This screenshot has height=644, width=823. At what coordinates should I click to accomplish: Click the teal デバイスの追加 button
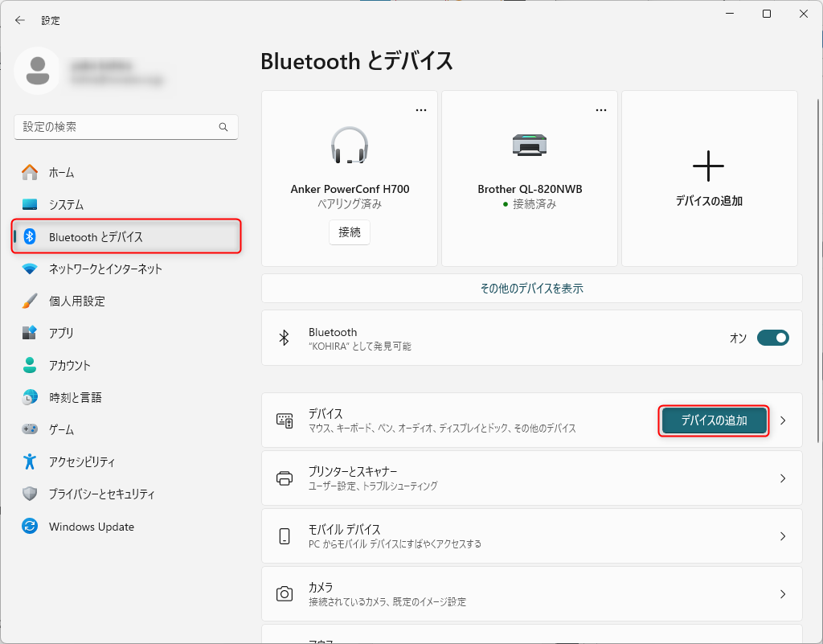click(714, 420)
